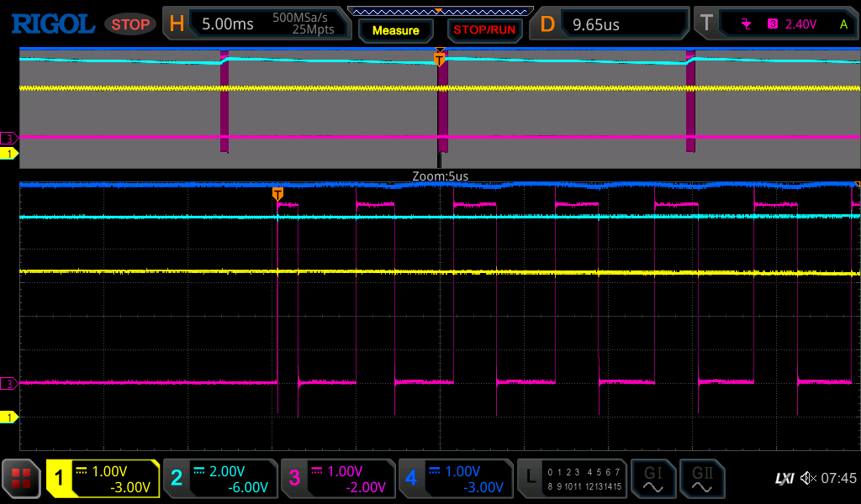Screen dimensions: 861x504
Task: Toggle acquisition with STOP/RUN button
Action: [x=484, y=30]
